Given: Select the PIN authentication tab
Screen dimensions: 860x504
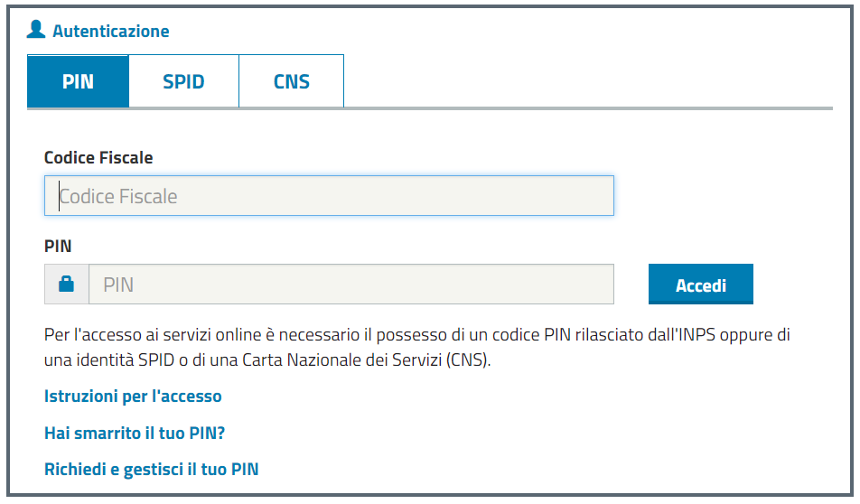Looking at the screenshot, I should pyautogui.click(x=78, y=81).
